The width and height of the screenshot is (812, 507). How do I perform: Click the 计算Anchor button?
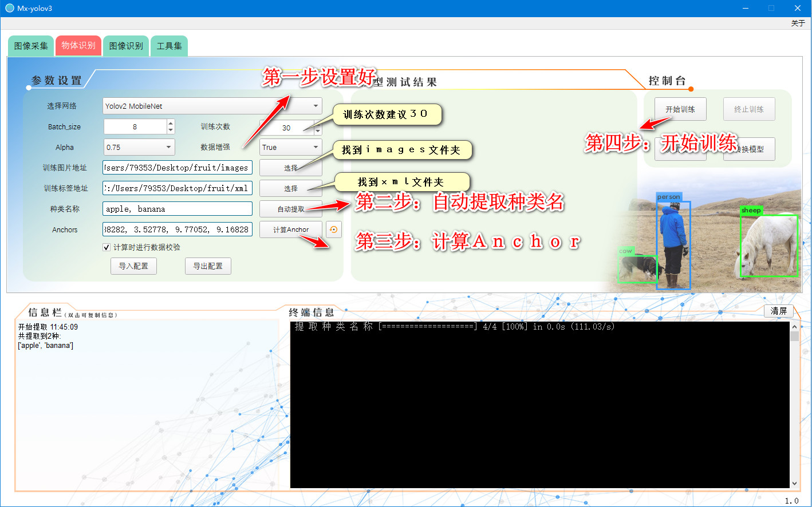click(291, 229)
